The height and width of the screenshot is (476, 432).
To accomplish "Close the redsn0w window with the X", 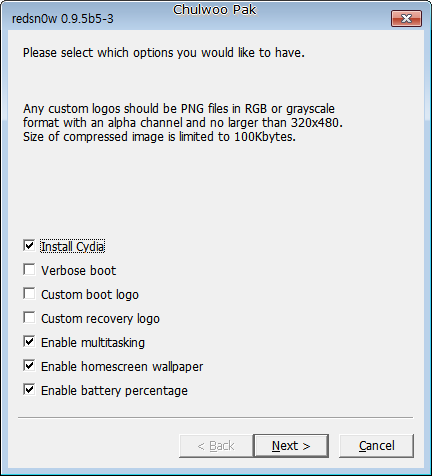I will pyautogui.click(x=406, y=18).
